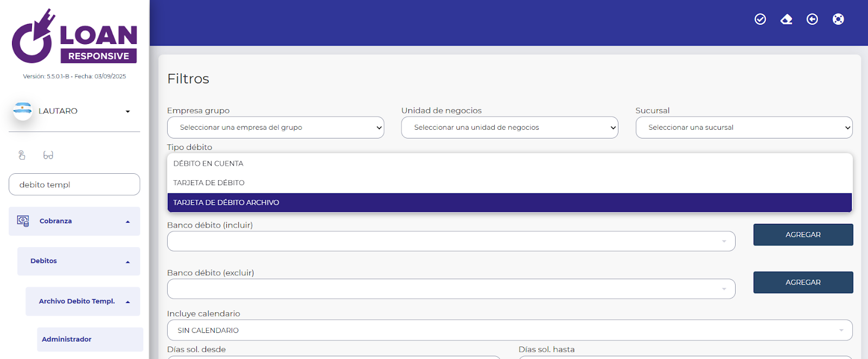Image resolution: width=868 pixels, height=359 pixels.
Task: Open the Unidad de negocios dropdown
Action: click(509, 128)
